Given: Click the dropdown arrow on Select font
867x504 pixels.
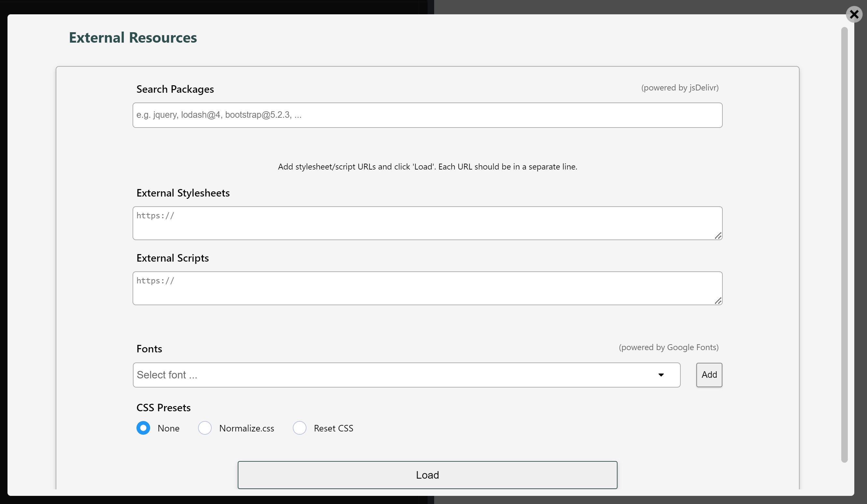Looking at the screenshot, I should coord(661,375).
